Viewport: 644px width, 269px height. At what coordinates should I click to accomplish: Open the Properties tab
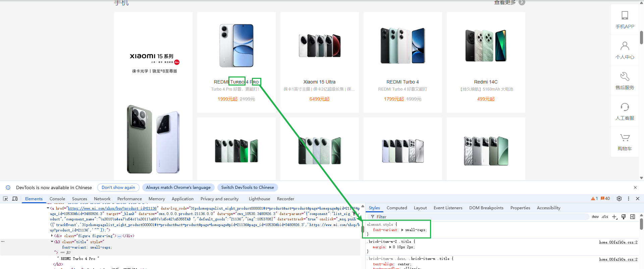tap(520, 208)
